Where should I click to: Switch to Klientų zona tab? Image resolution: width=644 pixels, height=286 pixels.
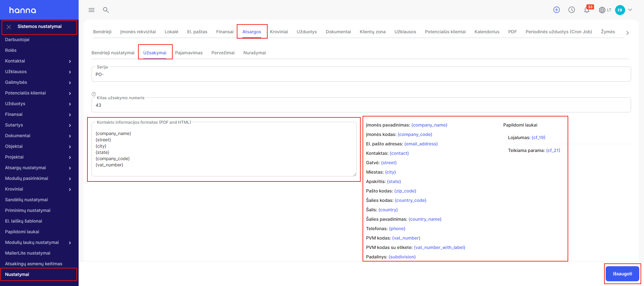[373, 32]
